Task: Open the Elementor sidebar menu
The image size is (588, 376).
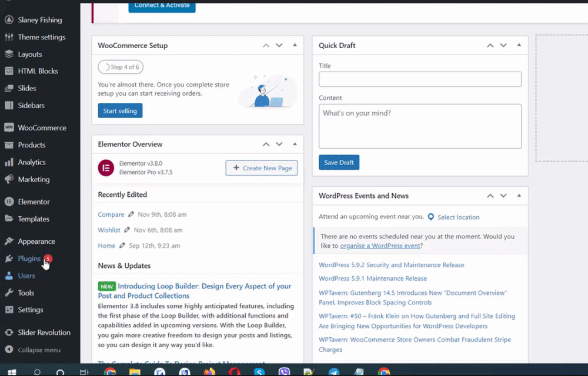Action: [x=34, y=202]
